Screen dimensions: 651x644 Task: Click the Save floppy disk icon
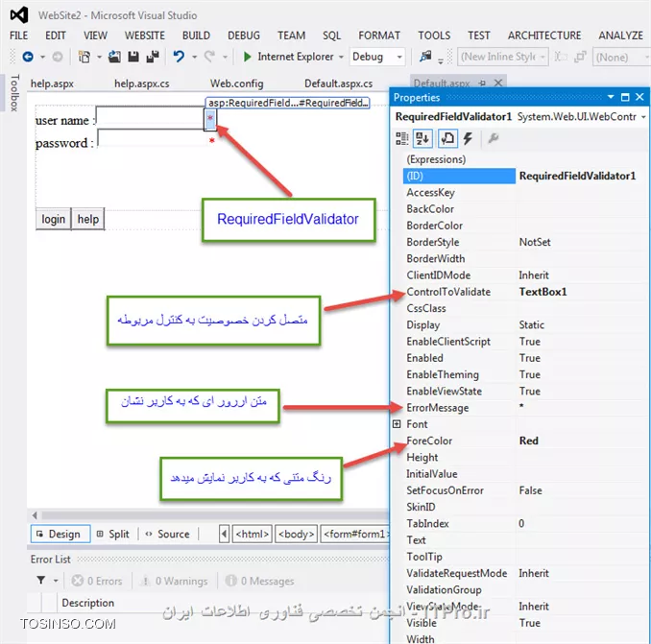133,57
